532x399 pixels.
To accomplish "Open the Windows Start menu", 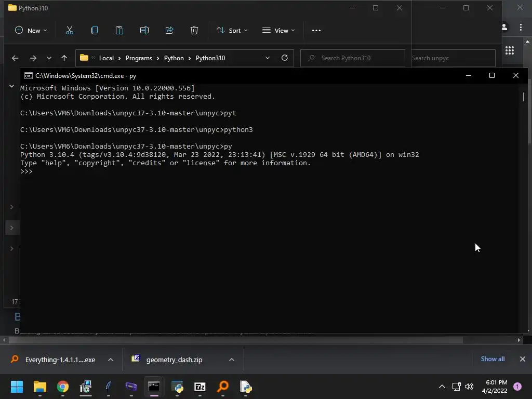I will [17, 387].
